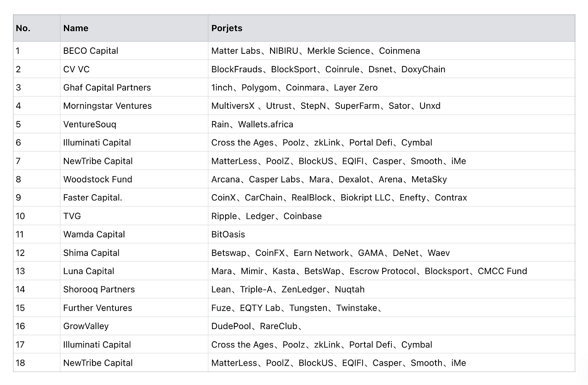The image size is (588, 385).
Task: Click the Rain, Wallets.africa projects cell
Action: point(391,124)
